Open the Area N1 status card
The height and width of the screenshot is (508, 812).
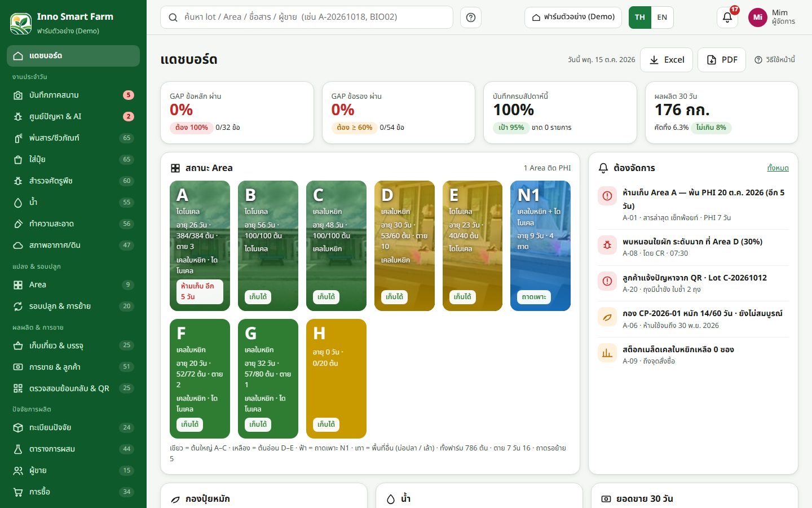540,246
